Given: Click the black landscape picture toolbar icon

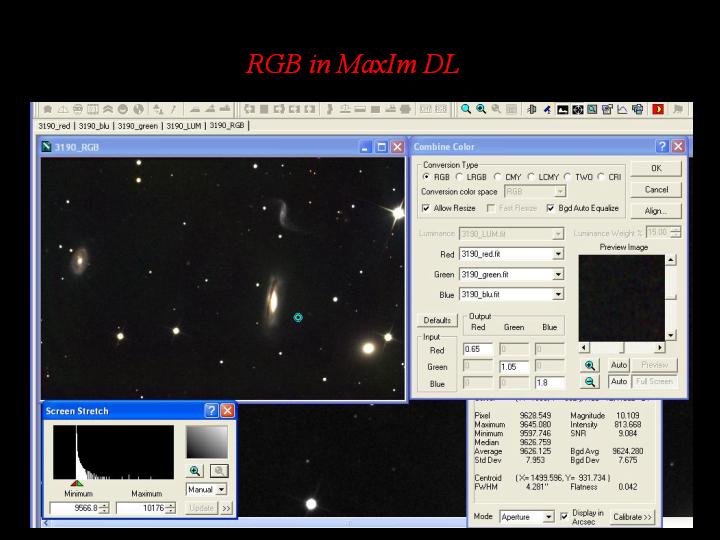Looking at the screenshot, I should pyautogui.click(x=562, y=109).
